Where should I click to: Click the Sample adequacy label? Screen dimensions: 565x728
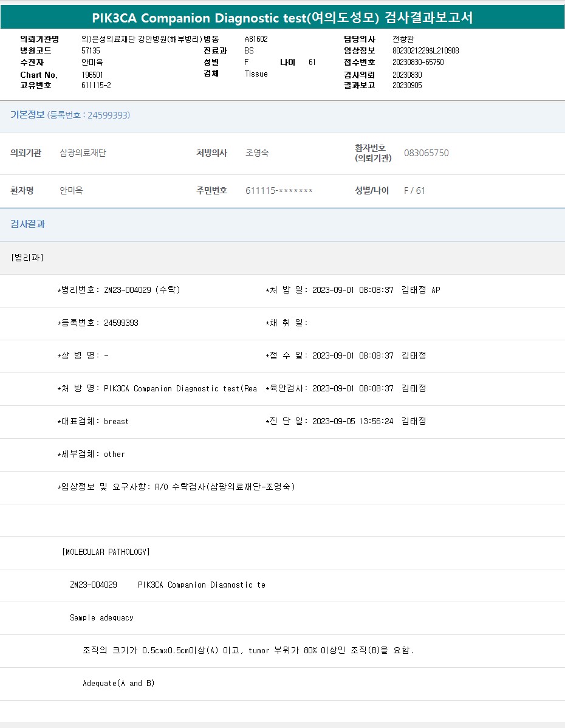point(101,617)
